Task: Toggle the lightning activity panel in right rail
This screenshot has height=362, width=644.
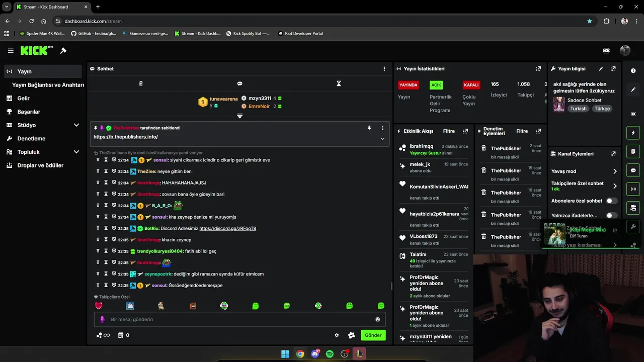Action: (633, 133)
